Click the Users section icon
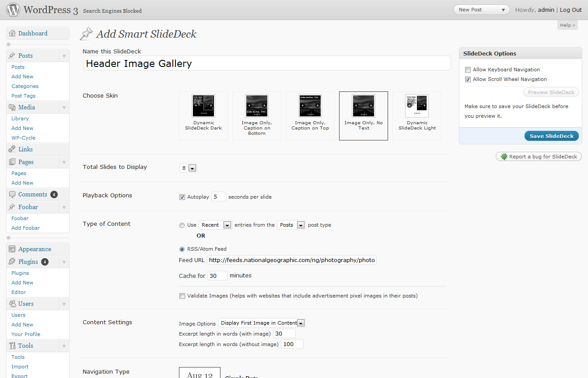This screenshot has width=588, height=378. point(12,304)
